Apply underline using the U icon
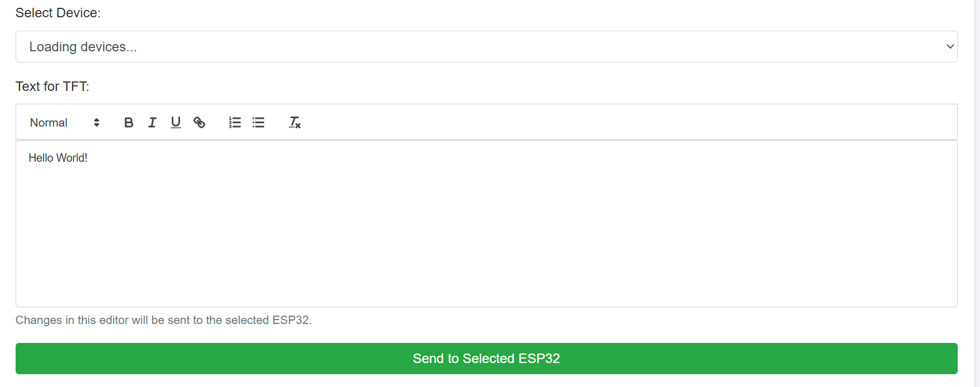980x387 pixels. pos(176,123)
